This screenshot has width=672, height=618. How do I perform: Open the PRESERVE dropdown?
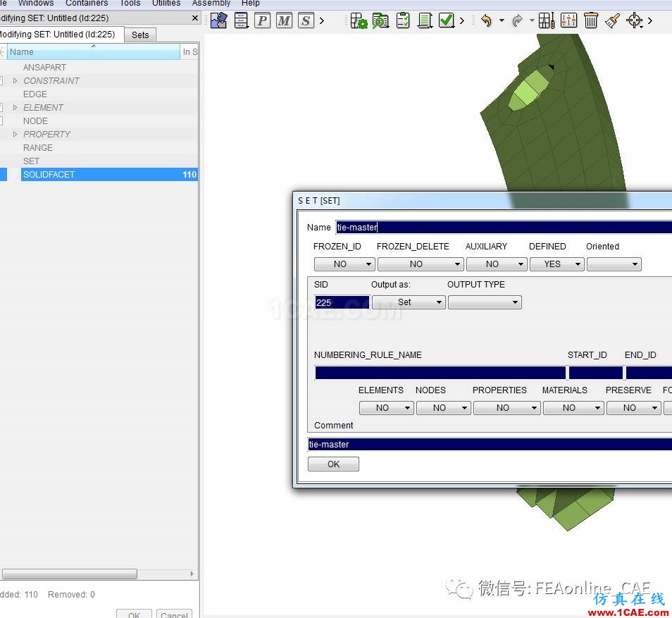pyautogui.click(x=634, y=408)
